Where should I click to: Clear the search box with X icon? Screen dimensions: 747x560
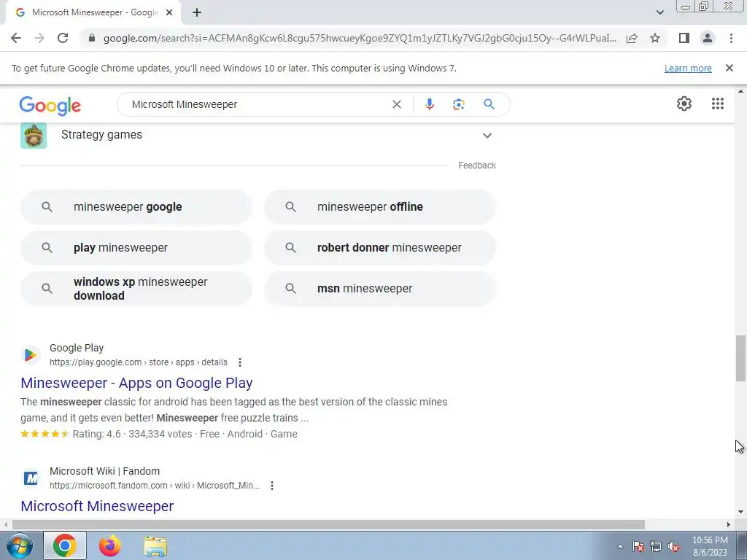tap(396, 104)
